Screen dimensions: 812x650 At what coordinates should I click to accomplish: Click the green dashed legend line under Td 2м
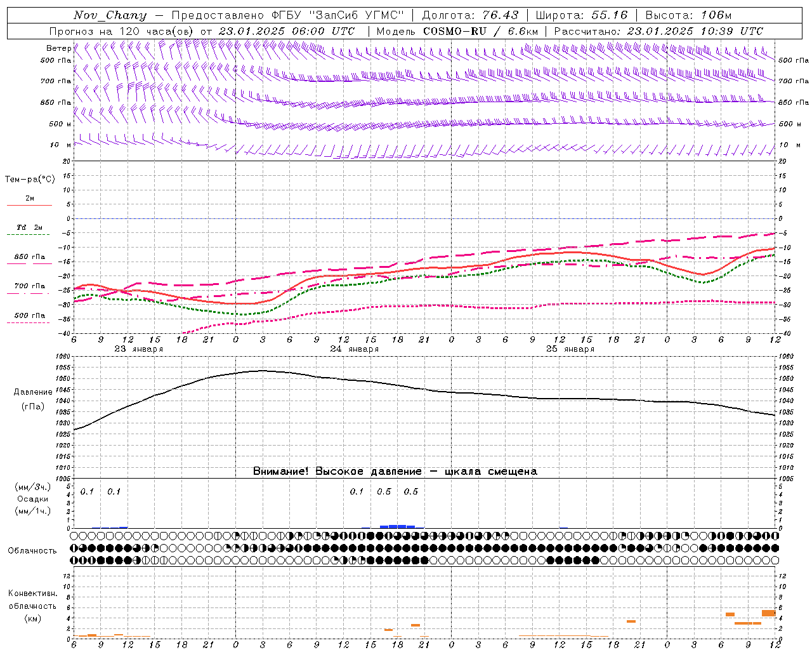[29, 235]
